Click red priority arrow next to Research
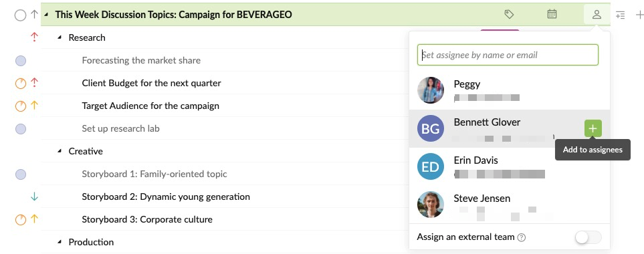 (x=35, y=37)
